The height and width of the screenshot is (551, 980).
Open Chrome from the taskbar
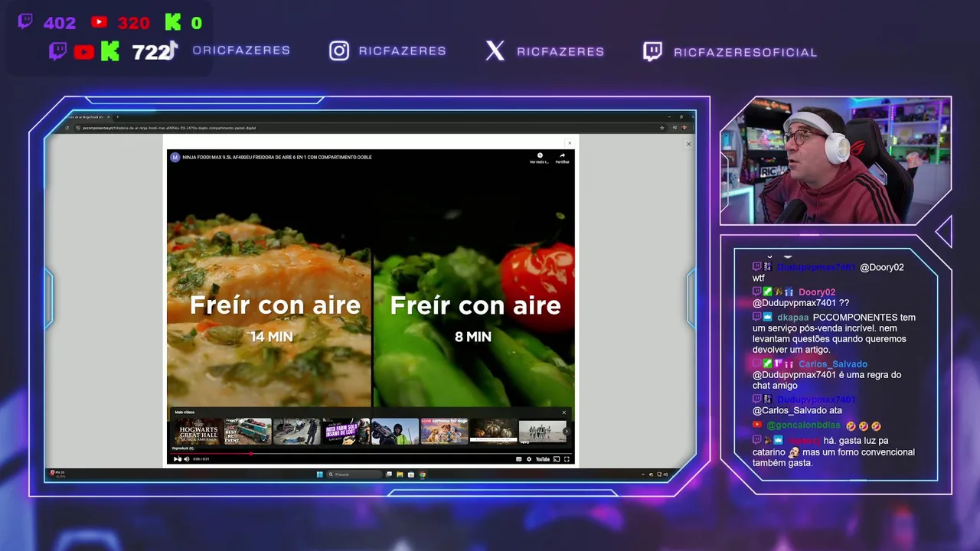[422, 474]
